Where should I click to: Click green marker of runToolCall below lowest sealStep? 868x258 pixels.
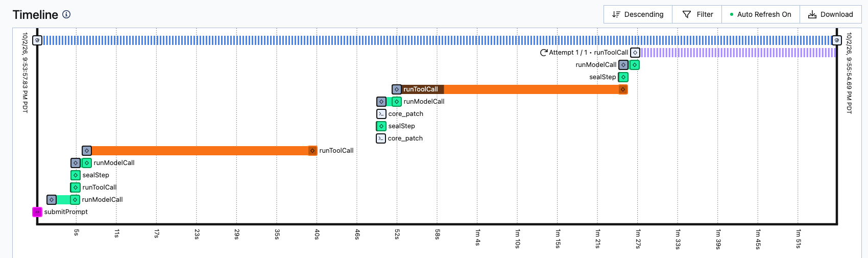[76, 187]
